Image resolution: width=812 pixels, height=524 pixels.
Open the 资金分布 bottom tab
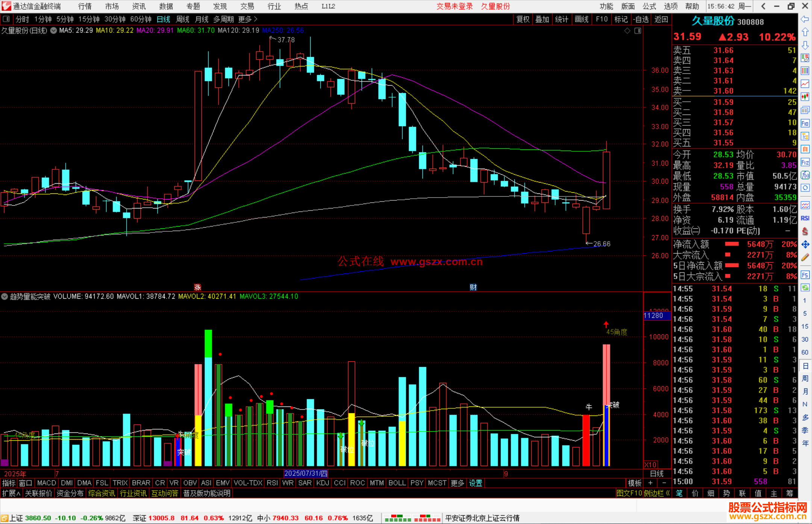click(x=70, y=493)
